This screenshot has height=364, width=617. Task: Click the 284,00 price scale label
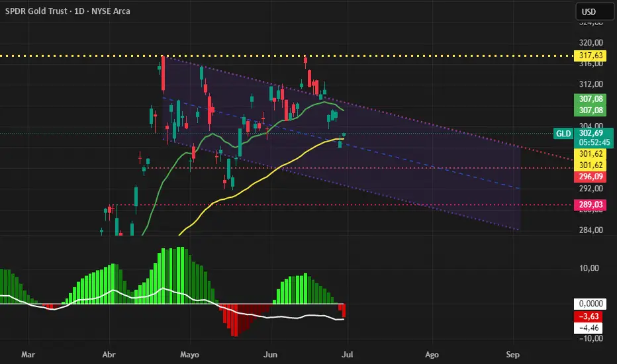(x=591, y=230)
